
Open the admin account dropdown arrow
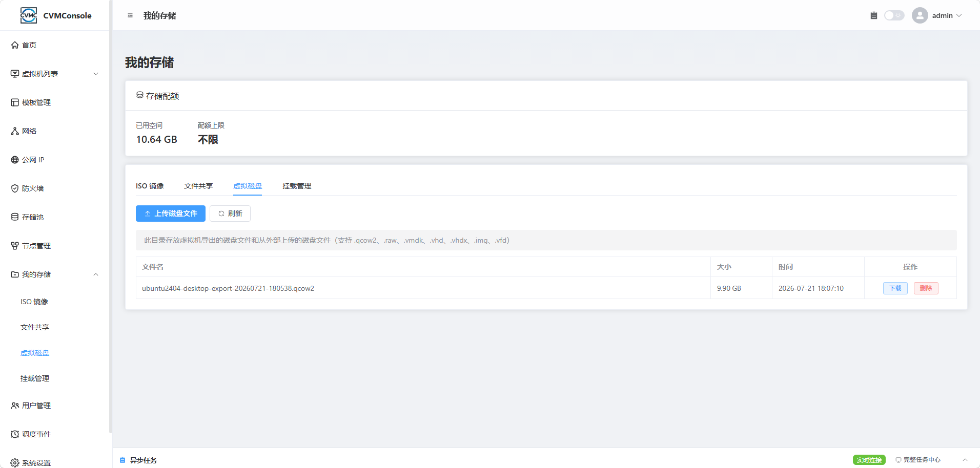[959, 15]
